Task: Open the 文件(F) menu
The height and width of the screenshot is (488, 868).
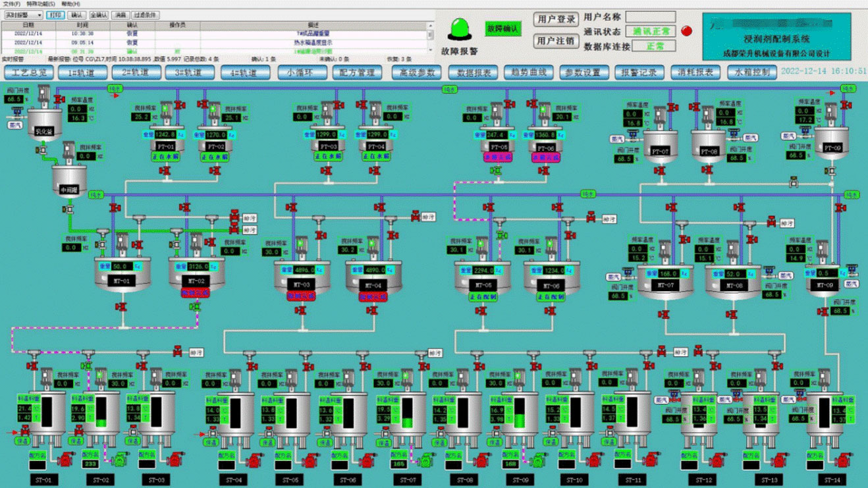Action: tap(11, 4)
